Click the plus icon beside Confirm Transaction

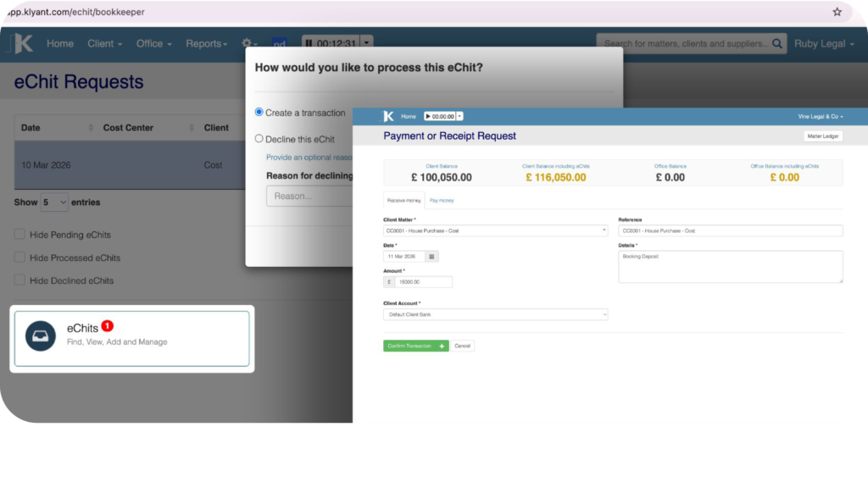tap(442, 346)
